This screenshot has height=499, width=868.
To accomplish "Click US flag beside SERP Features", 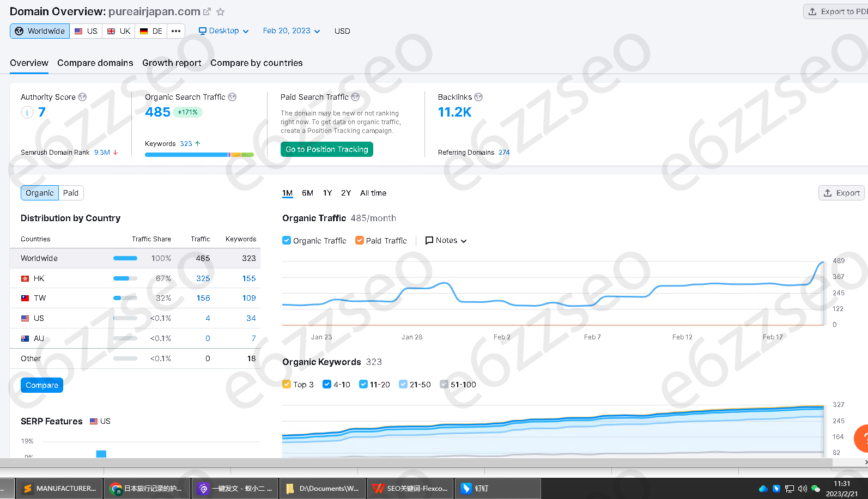I will (94, 421).
